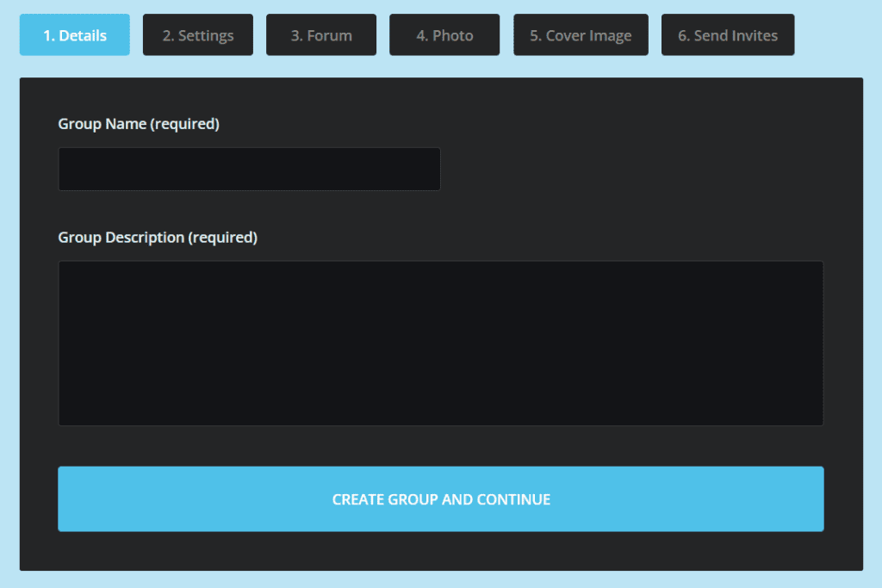Proceed to step 4 photo upload
The height and width of the screenshot is (588, 882).
444,35
